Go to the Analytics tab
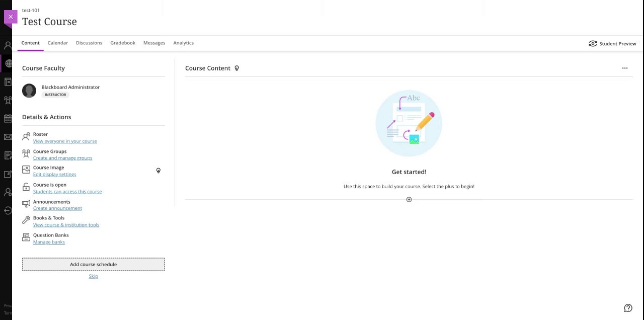 pos(184,43)
